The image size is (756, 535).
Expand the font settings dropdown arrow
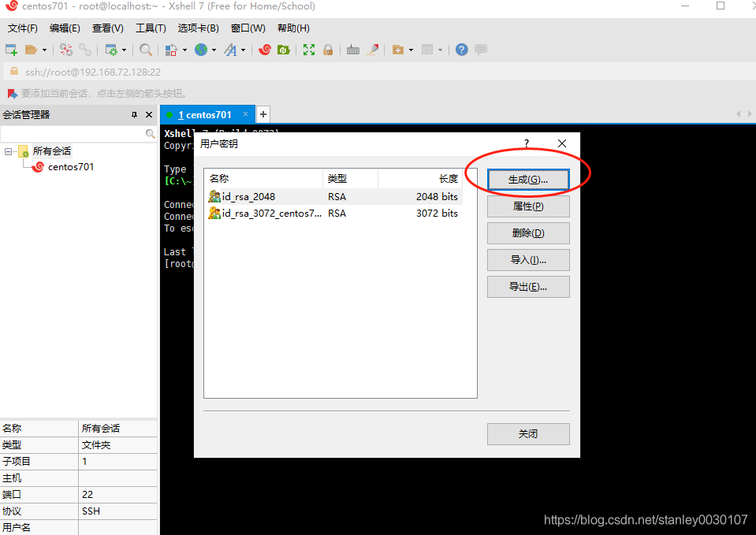pyautogui.click(x=244, y=49)
